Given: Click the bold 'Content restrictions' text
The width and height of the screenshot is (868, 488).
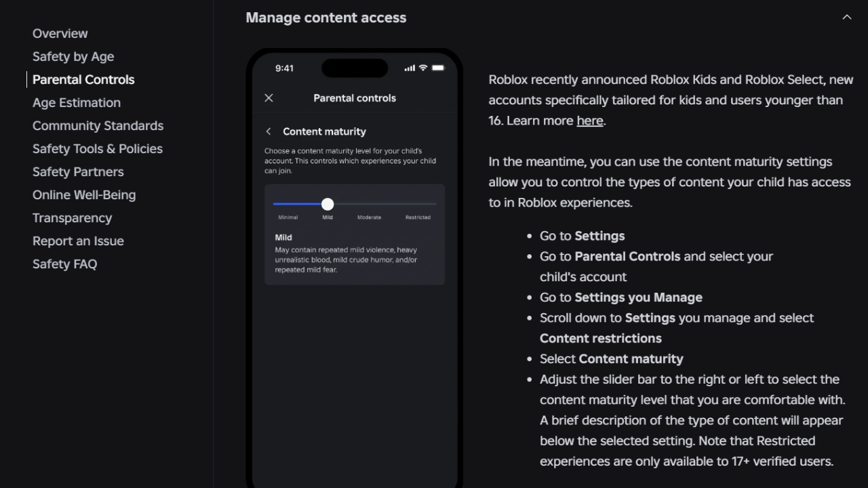Looking at the screenshot, I should point(600,338).
